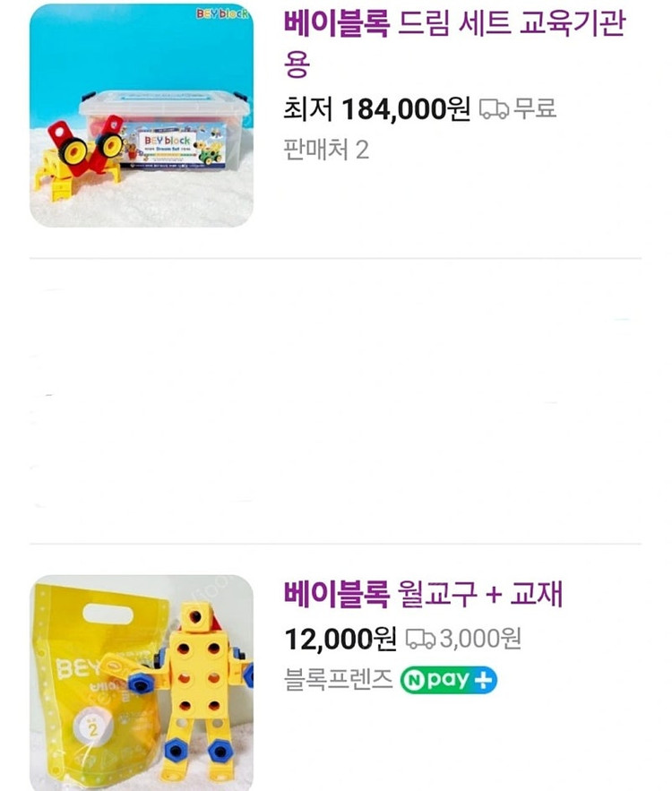Click the blue plus icon on Npay badge

483,680
